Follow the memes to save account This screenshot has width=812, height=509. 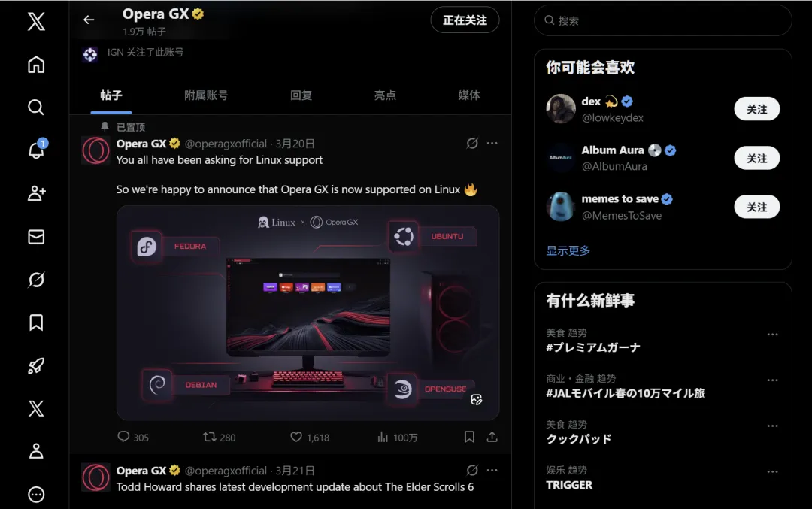tap(756, 207)
